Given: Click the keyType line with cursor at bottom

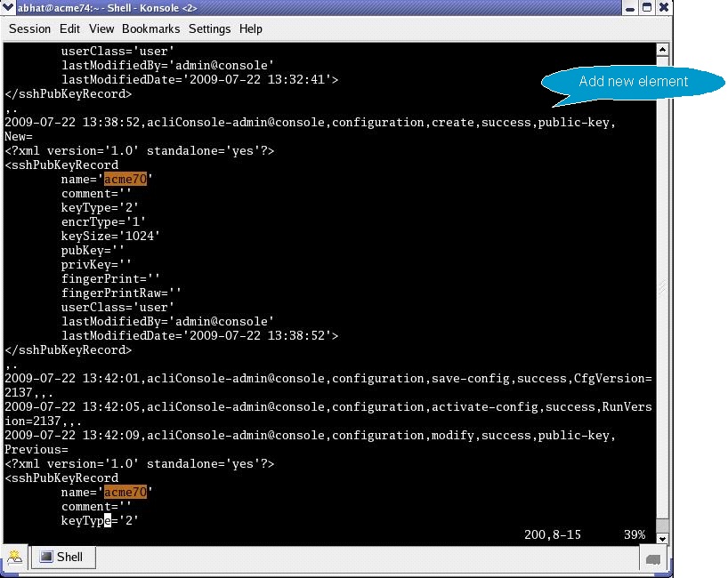Looking at the screenshot, I should point(100,521).
